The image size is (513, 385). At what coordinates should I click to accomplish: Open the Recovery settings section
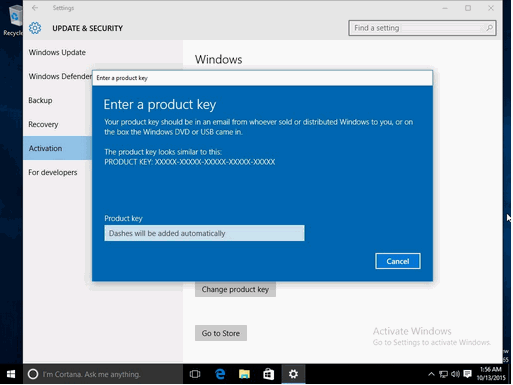coord(43,124)
